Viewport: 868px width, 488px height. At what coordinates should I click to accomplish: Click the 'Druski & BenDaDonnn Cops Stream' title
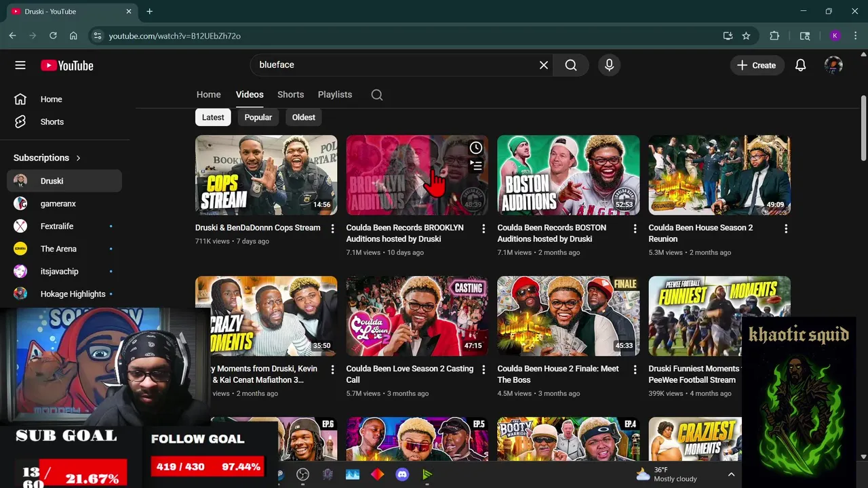(258, 228)
